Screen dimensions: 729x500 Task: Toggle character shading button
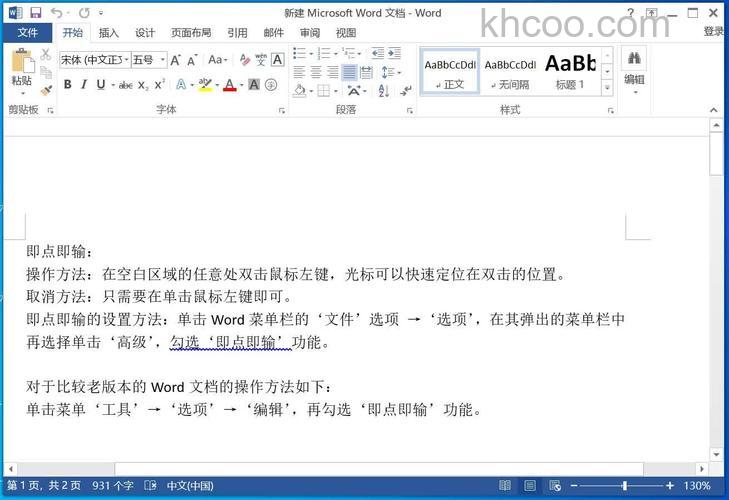(x=254, y=85)
